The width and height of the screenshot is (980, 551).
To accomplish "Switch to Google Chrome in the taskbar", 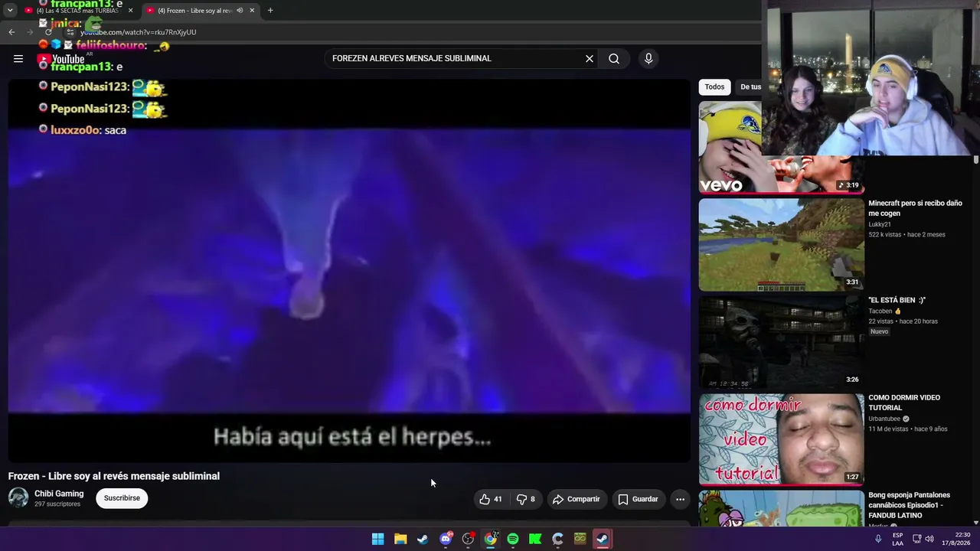I will pyautogui.click(x=491, y=540).
